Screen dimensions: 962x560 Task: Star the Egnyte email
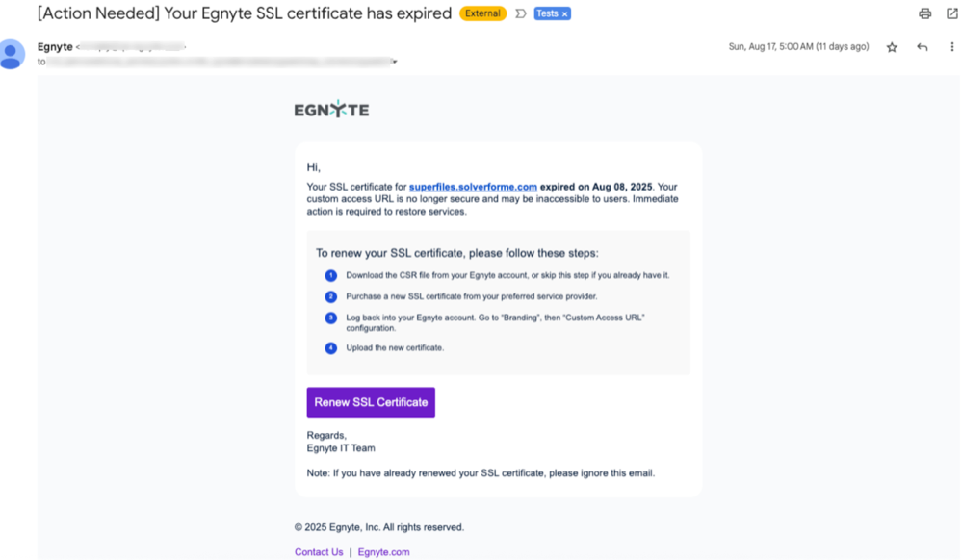click(x=891, y=46)
